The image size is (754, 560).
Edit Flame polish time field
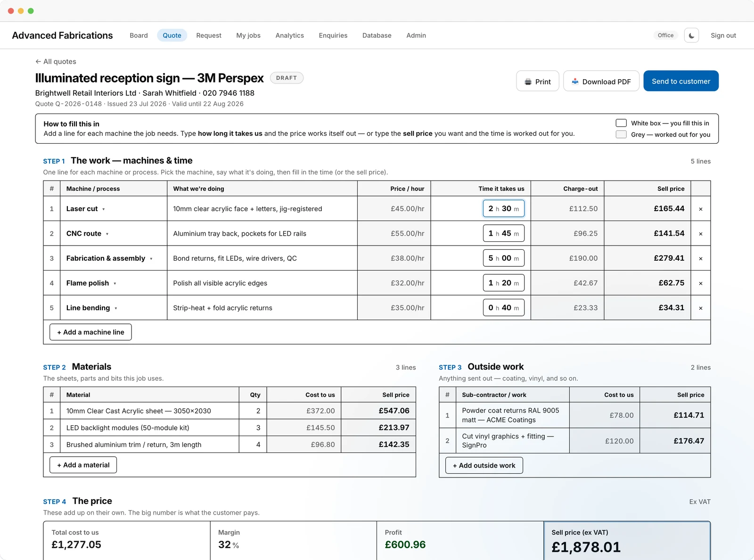pos(504,283)
